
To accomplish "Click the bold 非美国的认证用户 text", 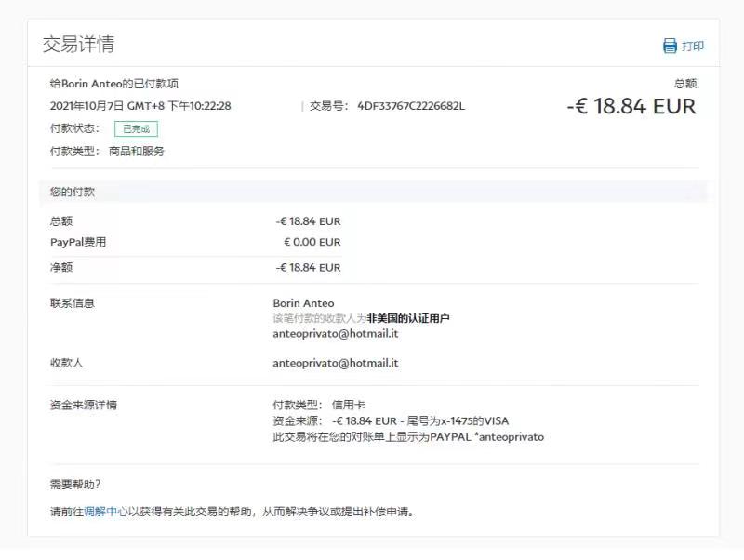I will (408, 318).
